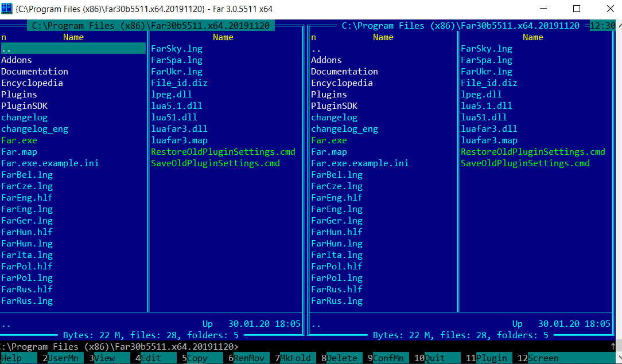Select changelog file in left panel

coord(24,118)
